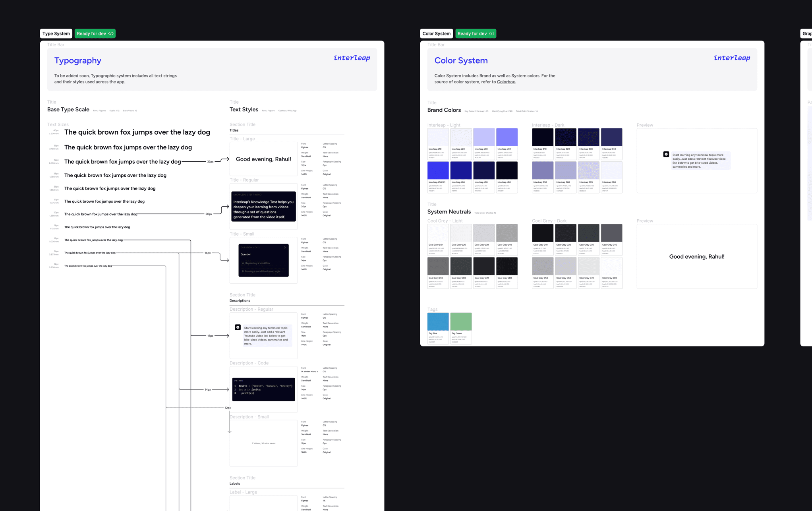Select the Color System frame label

436,34
